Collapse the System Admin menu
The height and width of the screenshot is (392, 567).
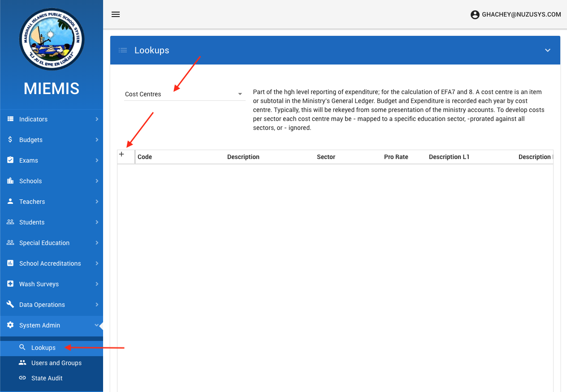tap(52, 325)
